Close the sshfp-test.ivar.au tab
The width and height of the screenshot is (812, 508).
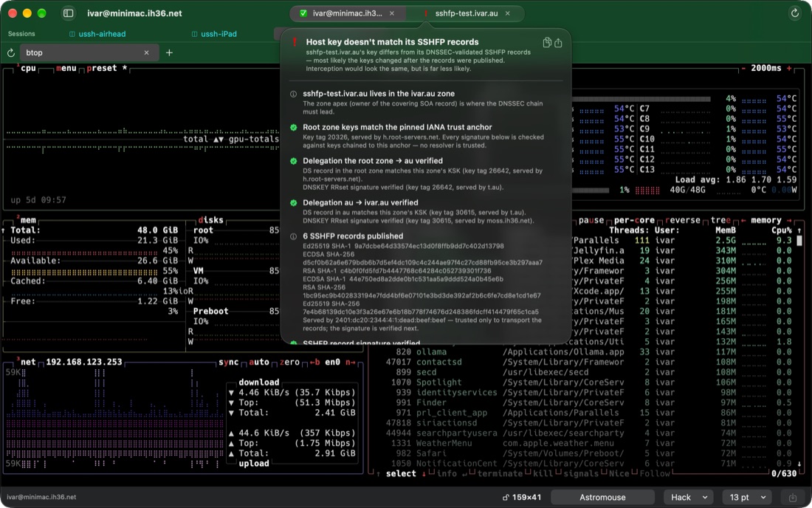coord(508,13)
